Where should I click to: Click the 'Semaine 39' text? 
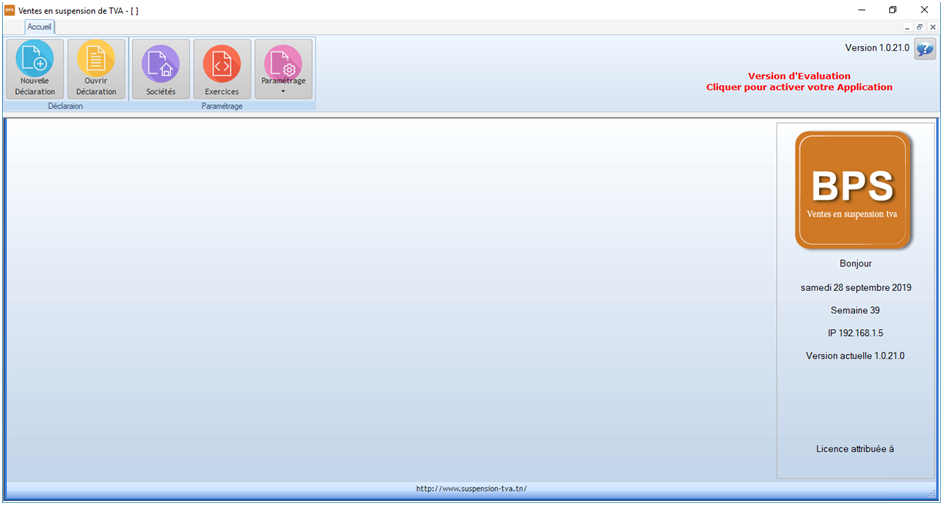(x=855, y=311)
